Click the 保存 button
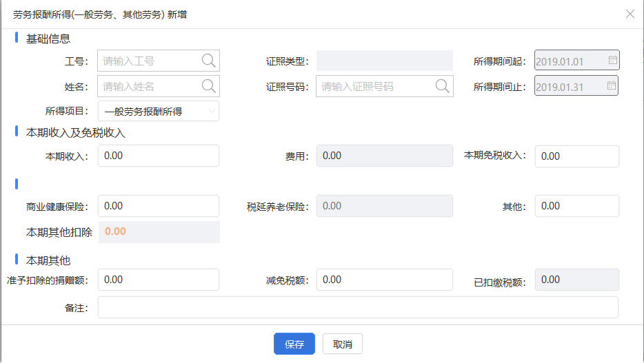This screenshot has width=644, height=363. tap(294, 344)
